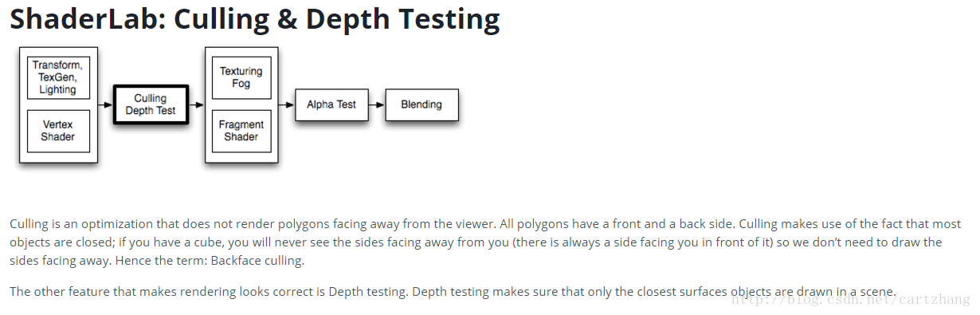This screenshot has width=980, height=315.
Task: Click the Alpha Test box
Action: [331, 104]
